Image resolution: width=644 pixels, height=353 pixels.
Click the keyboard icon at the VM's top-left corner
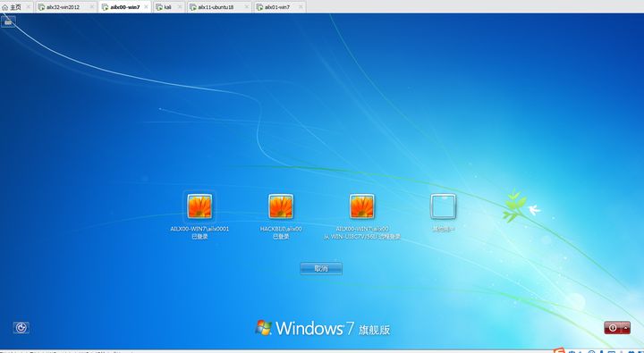coord(8,21)
